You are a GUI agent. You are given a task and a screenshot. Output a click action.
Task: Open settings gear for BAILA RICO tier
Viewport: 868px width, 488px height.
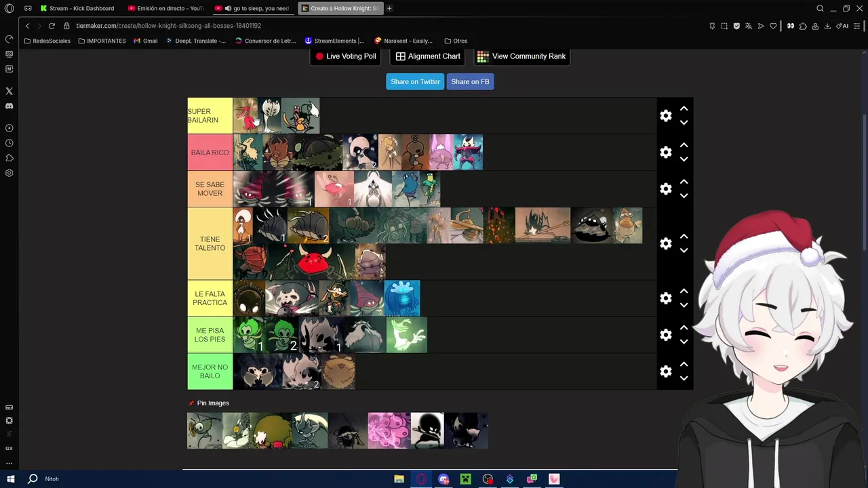coord(666,152)
